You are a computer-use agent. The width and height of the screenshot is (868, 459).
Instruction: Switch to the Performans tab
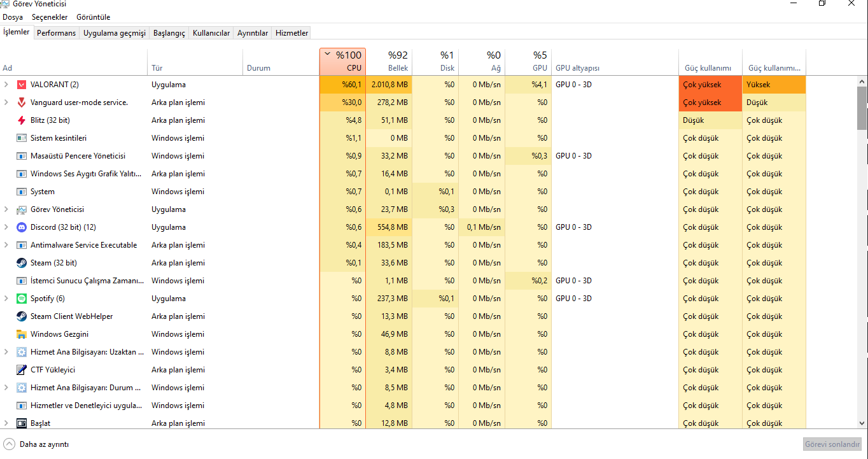[x=56, y=33]
